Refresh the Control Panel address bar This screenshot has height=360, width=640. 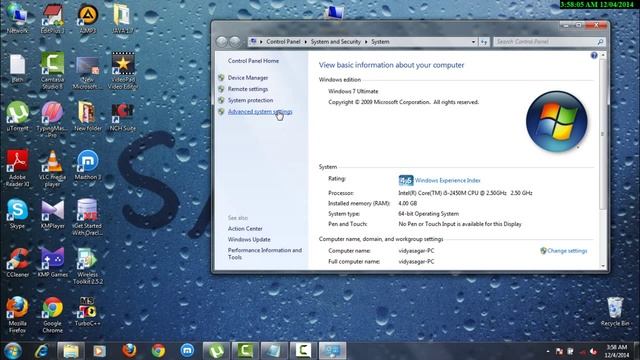tap(484, 42)
